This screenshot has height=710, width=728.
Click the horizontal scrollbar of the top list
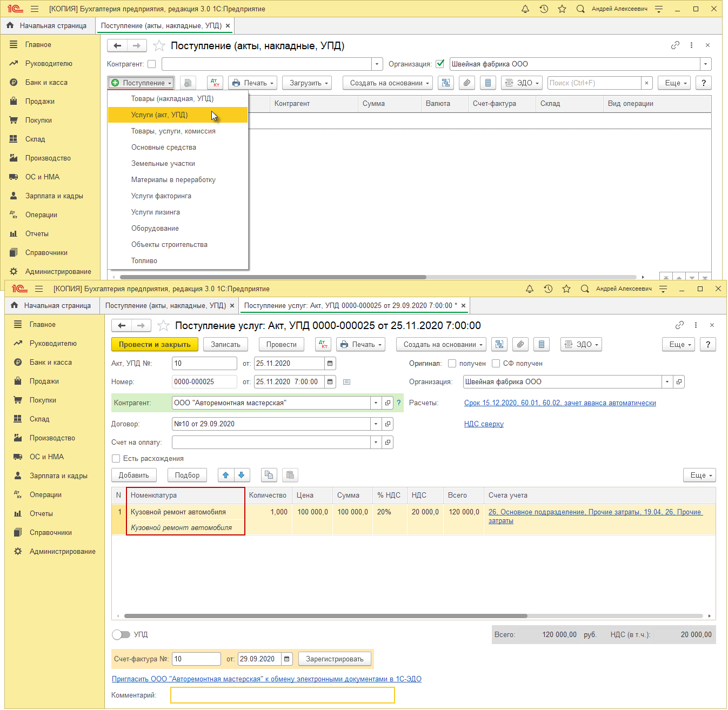[272, 277]
